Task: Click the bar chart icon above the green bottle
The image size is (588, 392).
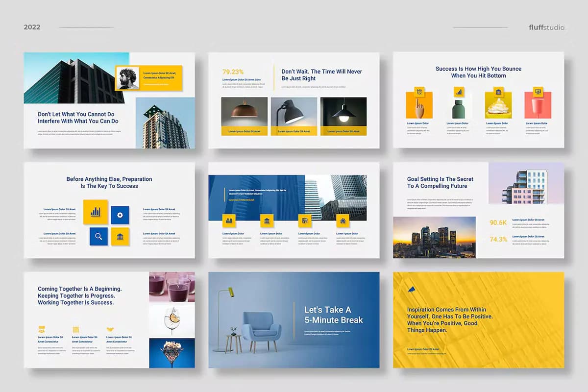Action: [x=459, y=91]
